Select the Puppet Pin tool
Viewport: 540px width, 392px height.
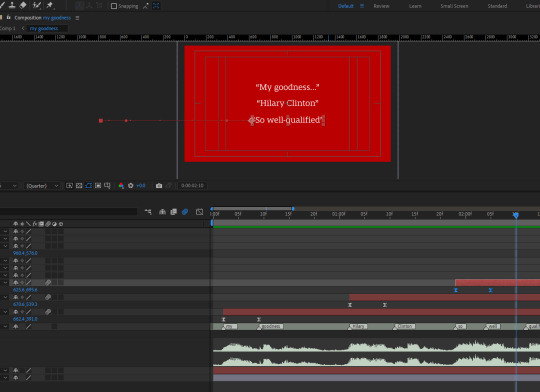coord(50,5)
